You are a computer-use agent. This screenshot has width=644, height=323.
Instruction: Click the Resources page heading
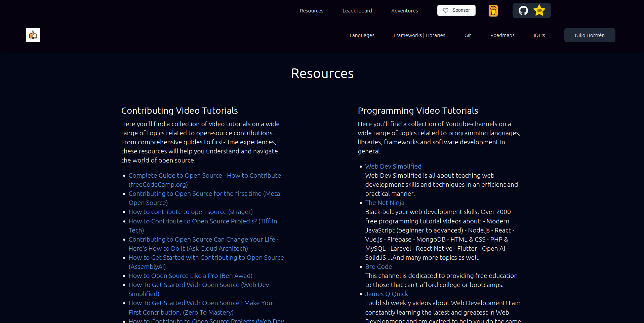tap(322, 73)
